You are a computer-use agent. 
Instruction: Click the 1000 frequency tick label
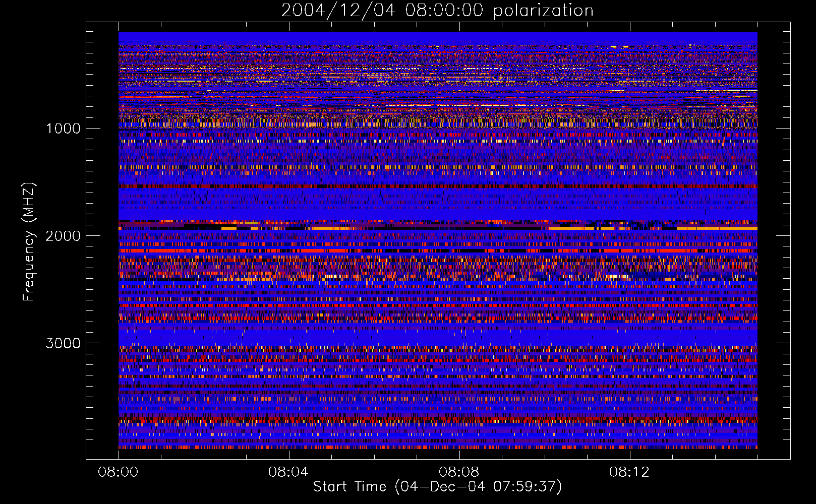point(63,129)
